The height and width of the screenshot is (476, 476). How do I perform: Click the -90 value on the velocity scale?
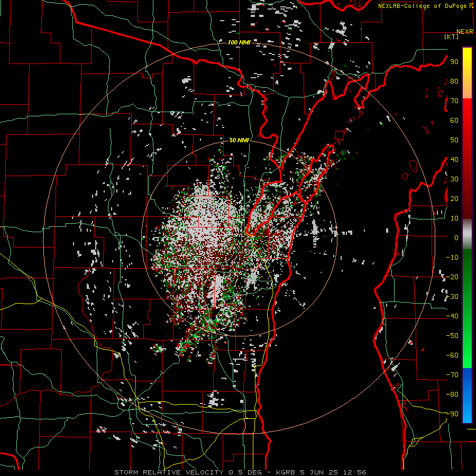point(452,414)
